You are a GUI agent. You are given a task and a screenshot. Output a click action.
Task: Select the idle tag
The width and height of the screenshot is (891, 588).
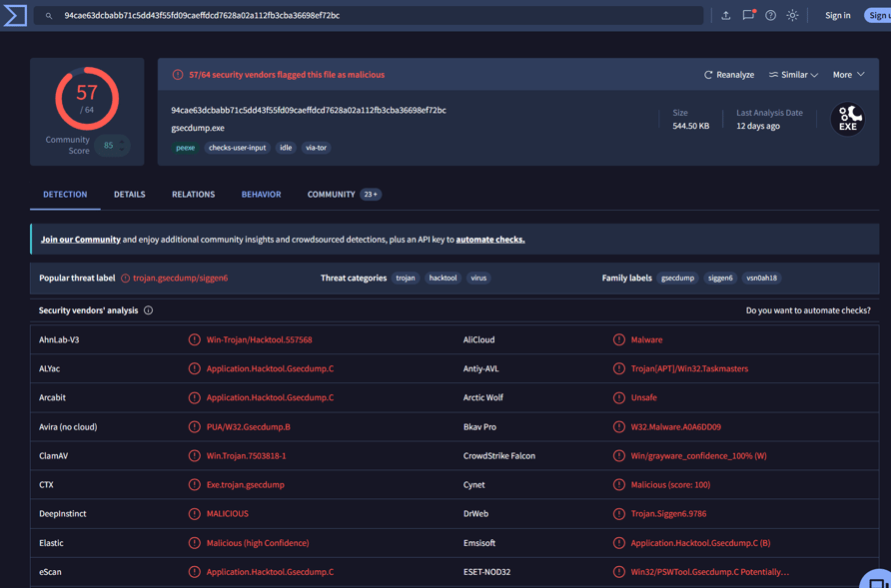click(286, 148)
